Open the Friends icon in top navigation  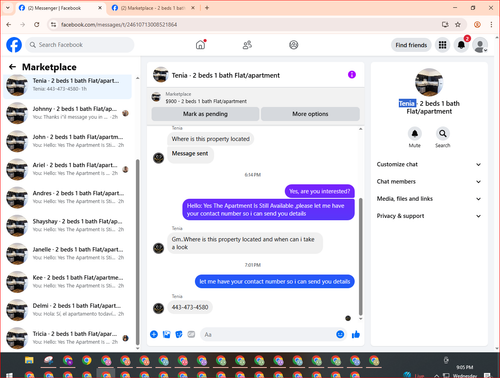coord(247,45)
